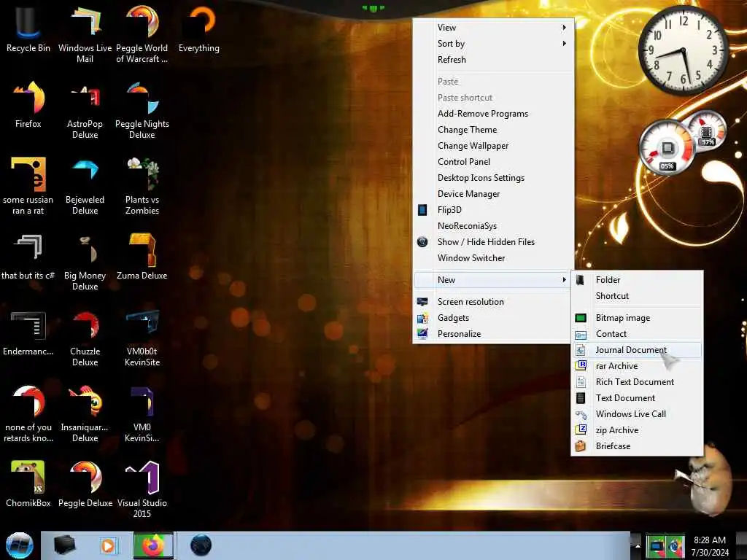
Task: Select the VM0 KevinSi... desktop icon
Action: pyautogui.click(x=142, y=413)
